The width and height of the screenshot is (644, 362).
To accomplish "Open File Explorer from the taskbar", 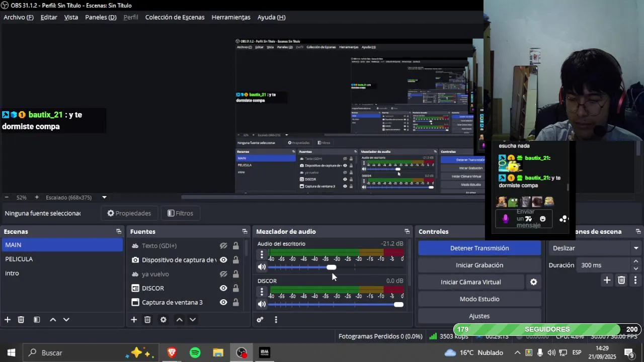I will tap(218, 353).
